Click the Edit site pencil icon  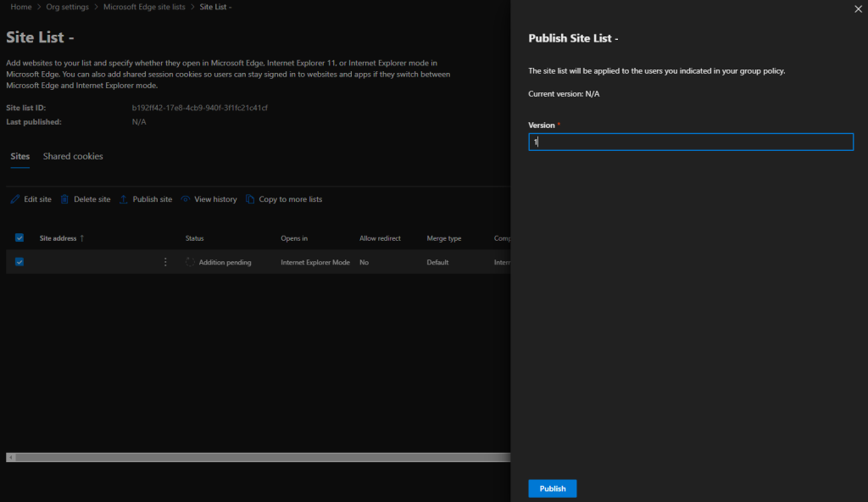(15, 199)
